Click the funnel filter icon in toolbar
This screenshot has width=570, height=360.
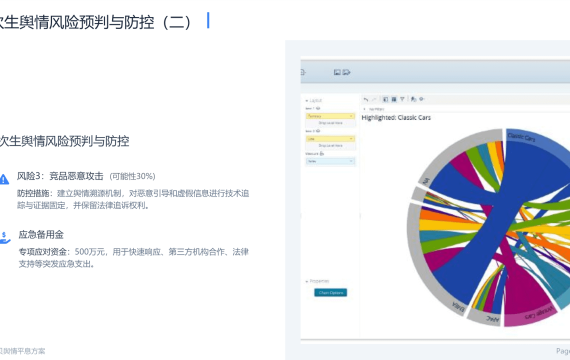coord(402,99)
